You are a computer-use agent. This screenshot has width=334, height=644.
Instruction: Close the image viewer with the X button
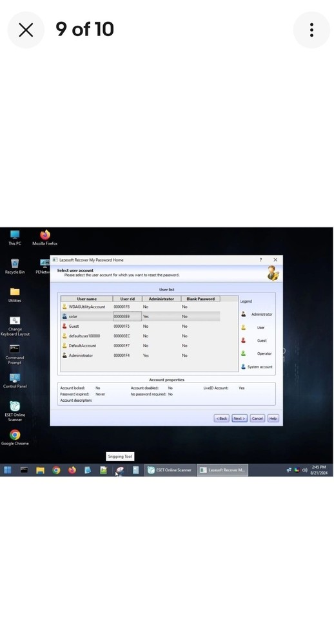pyautogui.click(x=26, y=30)
